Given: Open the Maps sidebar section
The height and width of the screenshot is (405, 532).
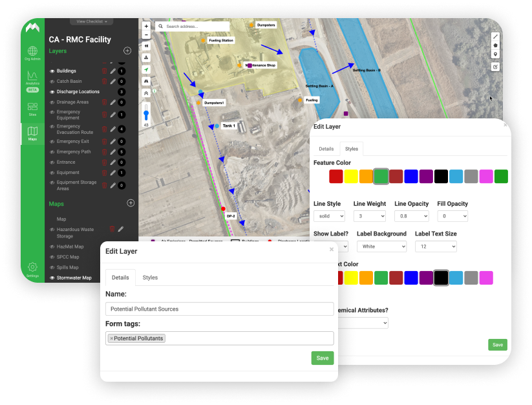Looking at the screenshot, I should (32, 133).
